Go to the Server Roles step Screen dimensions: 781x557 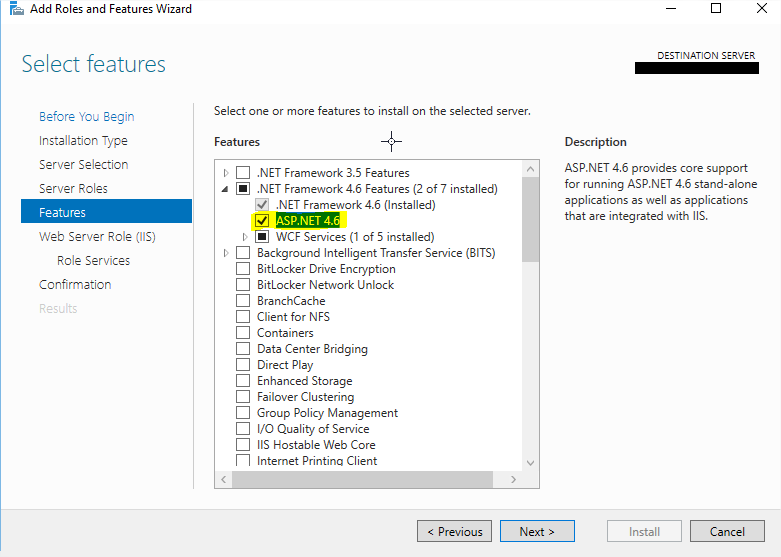[73, 189]
